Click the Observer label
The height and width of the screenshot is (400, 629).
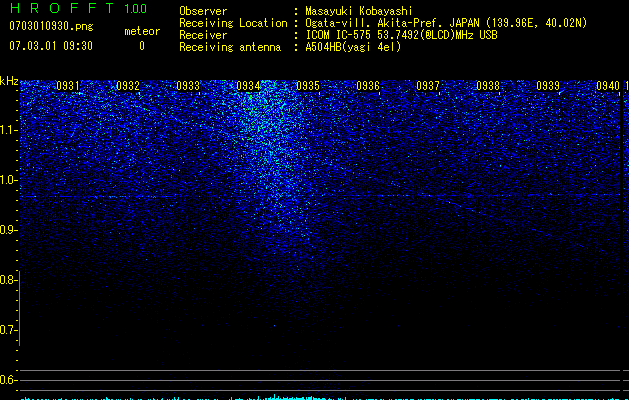coord(203,11)
